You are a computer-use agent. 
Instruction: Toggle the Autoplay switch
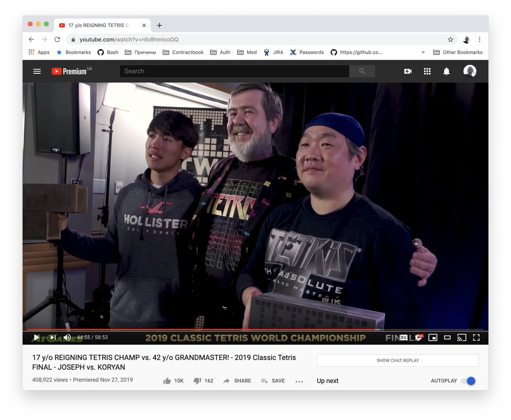[x=468, y=381]
